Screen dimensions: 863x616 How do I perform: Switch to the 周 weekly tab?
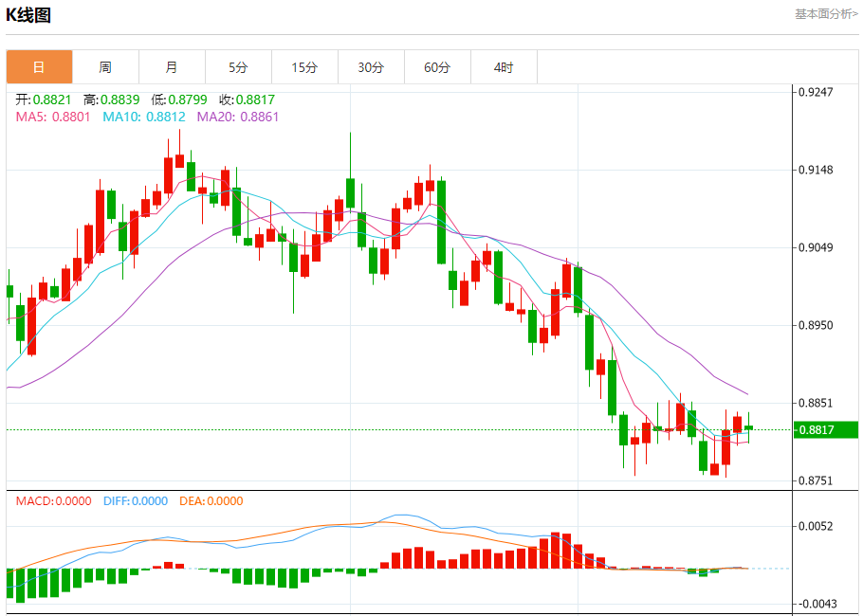[105, 67]
